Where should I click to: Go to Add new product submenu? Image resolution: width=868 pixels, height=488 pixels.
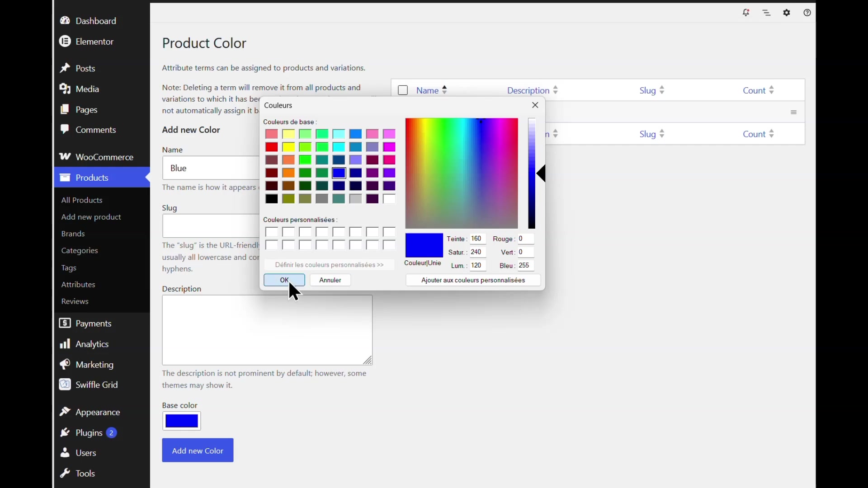(x=91, y=217)
